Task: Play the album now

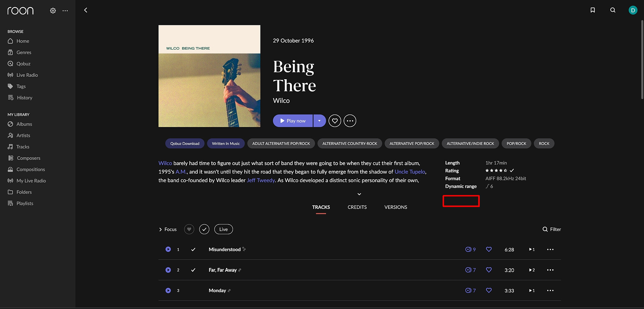Action: [x=293, y=121]
